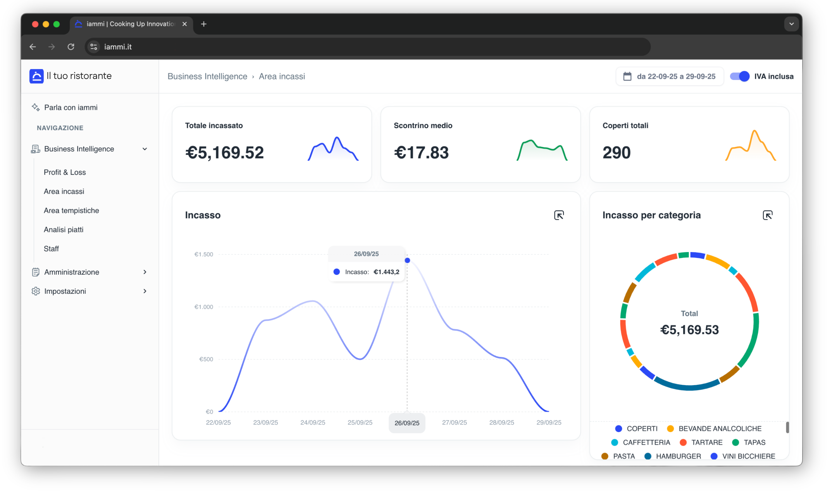This screenshot has width=828, height=504.
Task: Expand the Incasso chart fullscreen icon
Action: point(559,215)
